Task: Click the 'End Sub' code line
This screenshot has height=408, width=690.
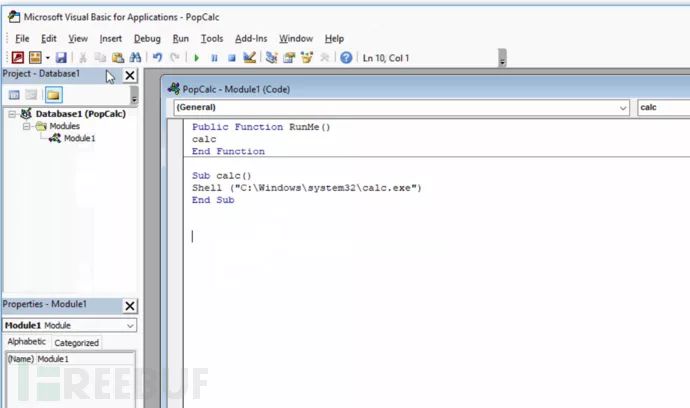Action: tap(213, 200)
